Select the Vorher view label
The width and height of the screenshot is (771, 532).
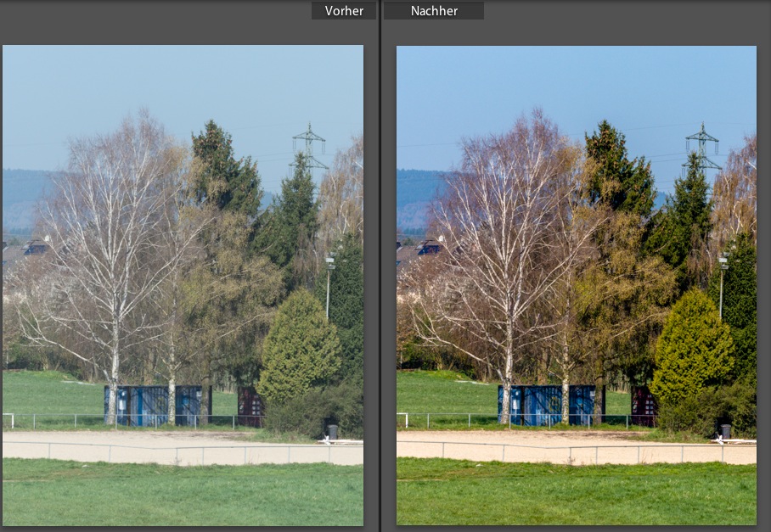point(344,11)
